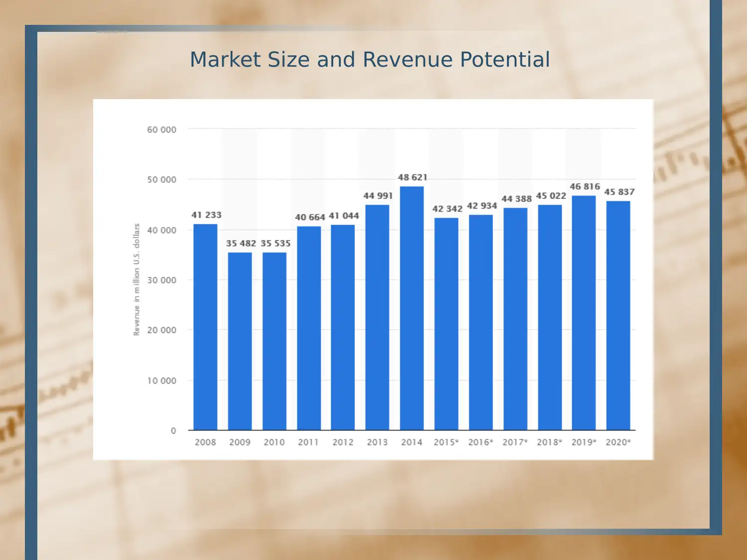Click the y-axis title 'Revenue in million U.S. dollars'
This screenshot has height=560, width=747.
[136, 280]
